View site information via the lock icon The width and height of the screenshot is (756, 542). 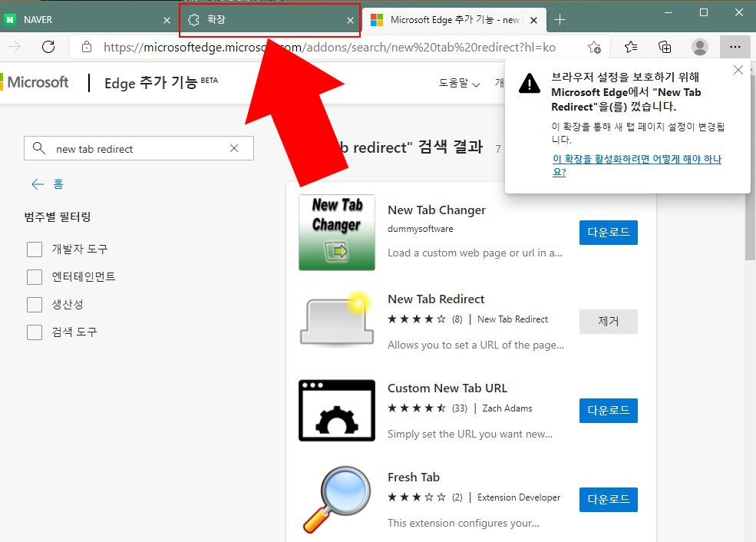click(x=87, y=47)
